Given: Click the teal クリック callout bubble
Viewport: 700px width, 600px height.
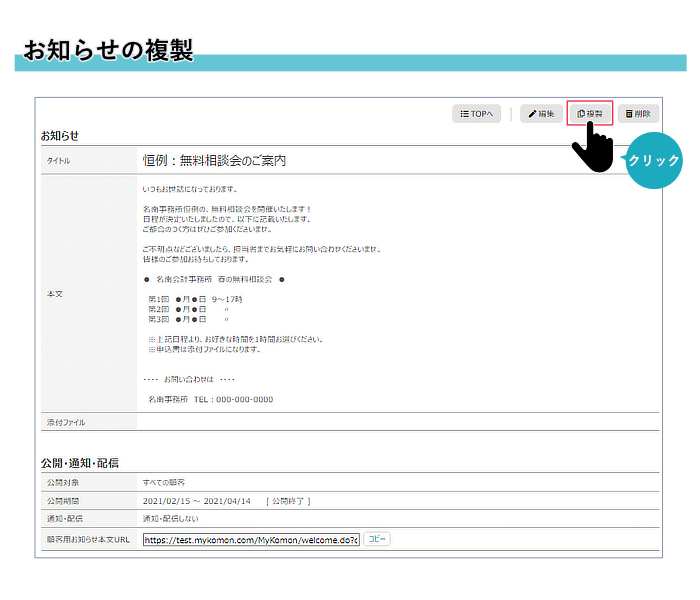Looking at the screenshot, I should [653, 160].
